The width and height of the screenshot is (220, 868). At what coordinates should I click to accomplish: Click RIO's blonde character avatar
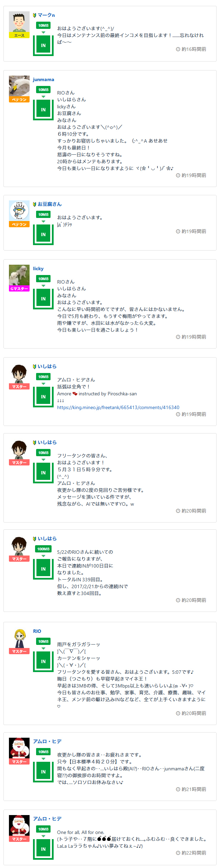[x=19, y=638]
